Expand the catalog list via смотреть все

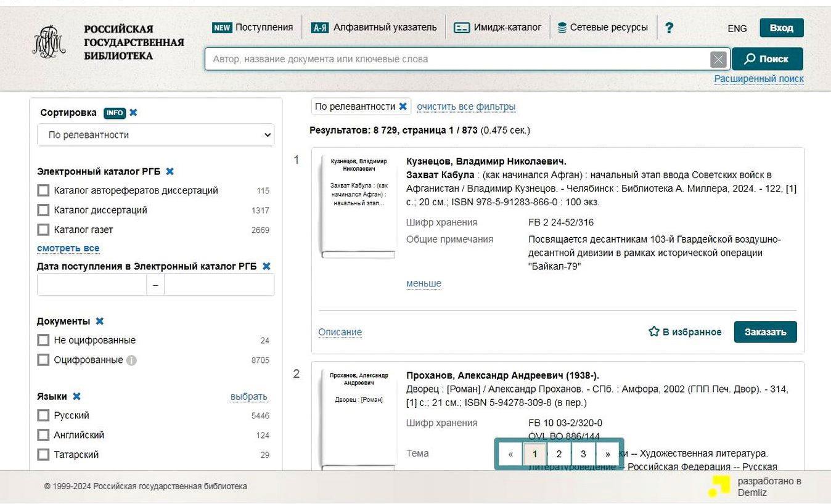coord(68,248)
